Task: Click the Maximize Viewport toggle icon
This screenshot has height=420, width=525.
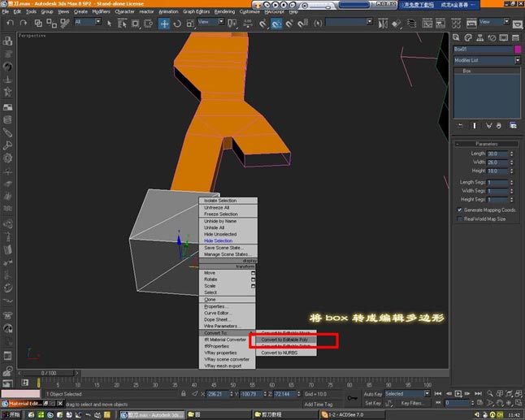Action: (518, 403)
